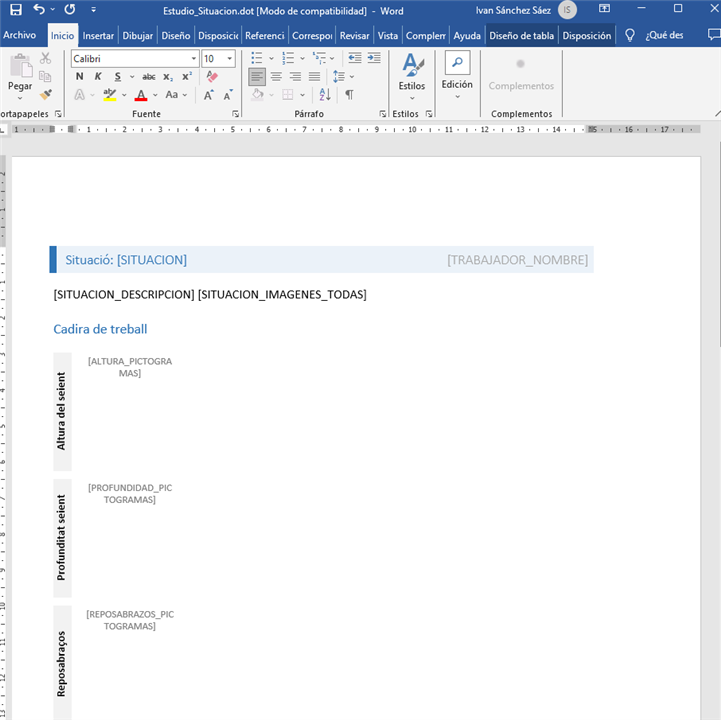This screenshot has height=720, width=721.
Task: Apply strikethrough formatting
Action: click(x=149, y=77)
